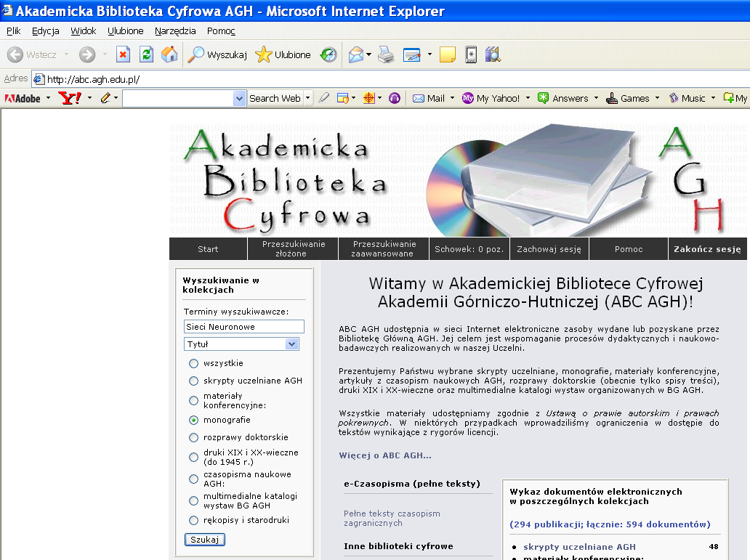Open the Widok menu
The image size is (750, 560).
[84, 31]
